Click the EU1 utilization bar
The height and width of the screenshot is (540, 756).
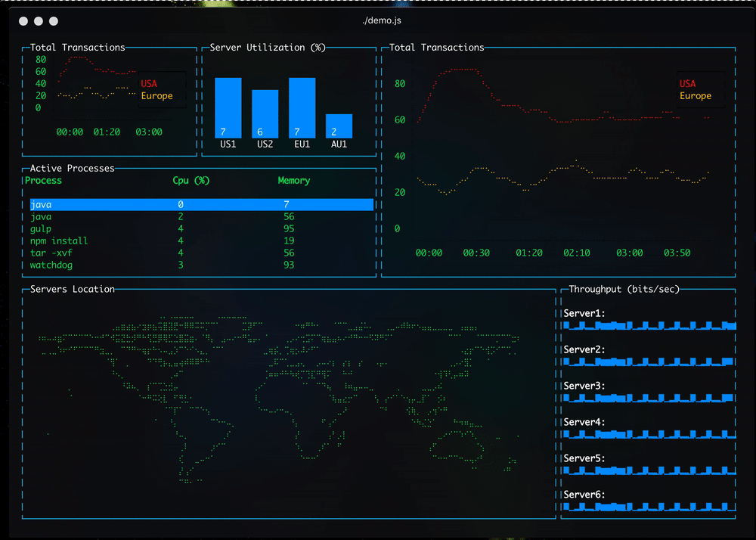302,108
